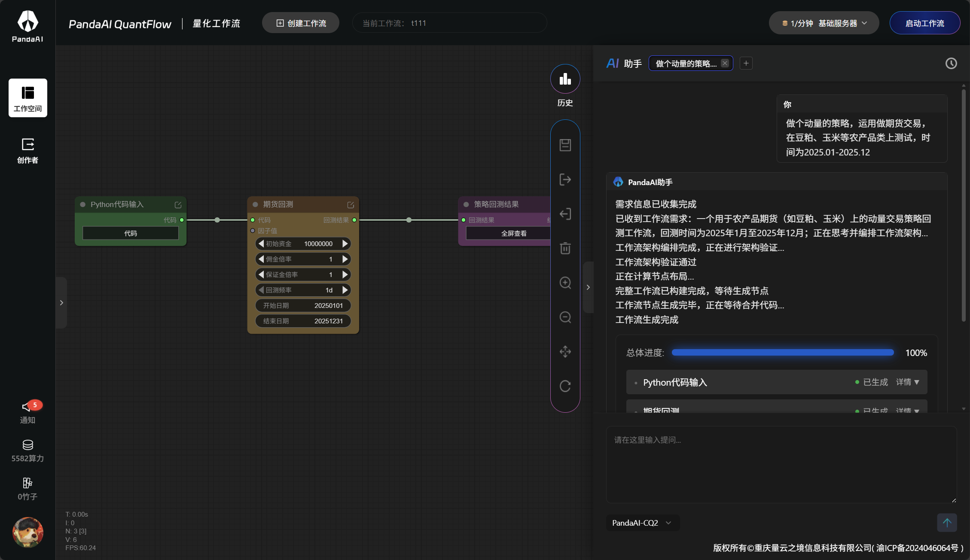Zoom in with the magnifier plus icon
970x560 pixels.
pos(565,283)
